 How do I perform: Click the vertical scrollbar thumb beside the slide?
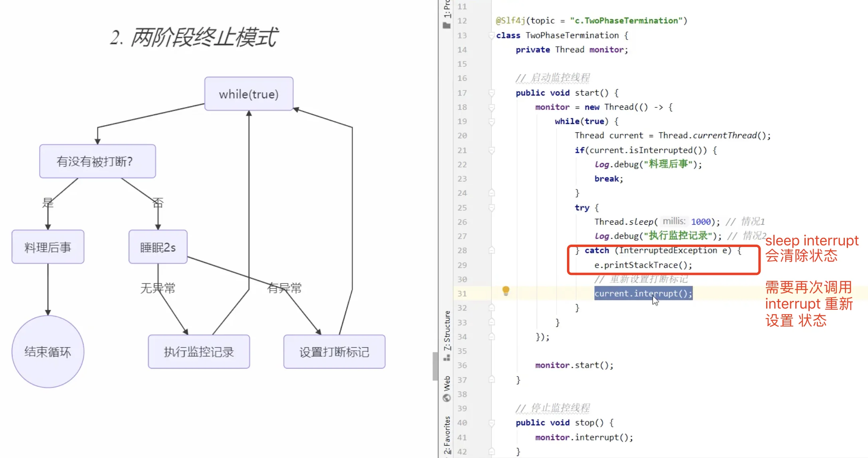[x=435, y=366]
